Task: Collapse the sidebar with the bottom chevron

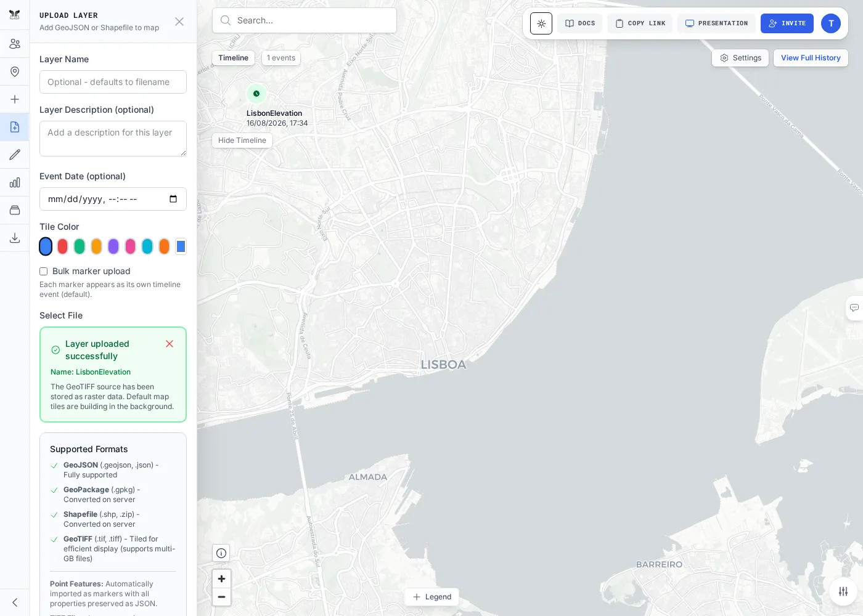Action: click(x=15, y=602)
